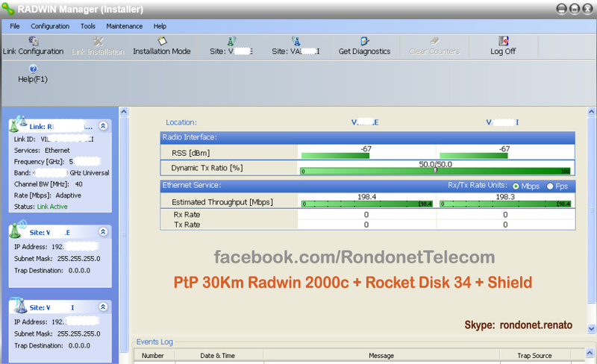
Task: Open the Maintenance menu
Action: coord(124,26)
